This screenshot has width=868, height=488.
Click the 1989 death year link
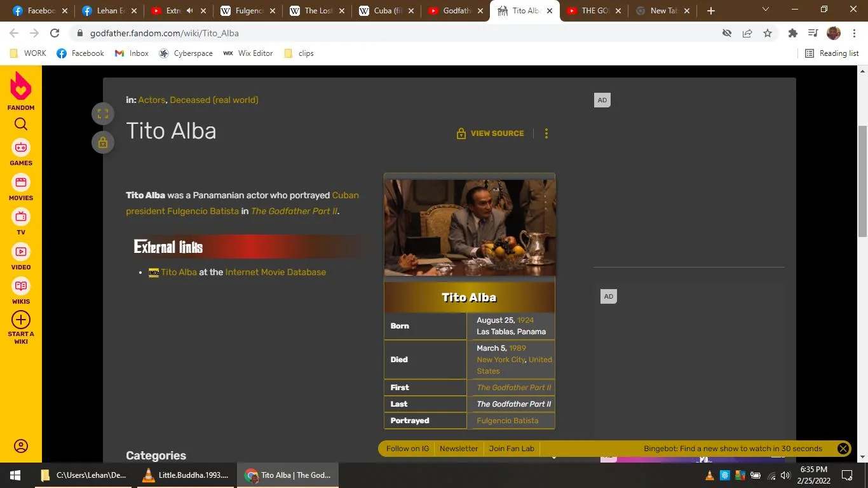tap(517, 348)
